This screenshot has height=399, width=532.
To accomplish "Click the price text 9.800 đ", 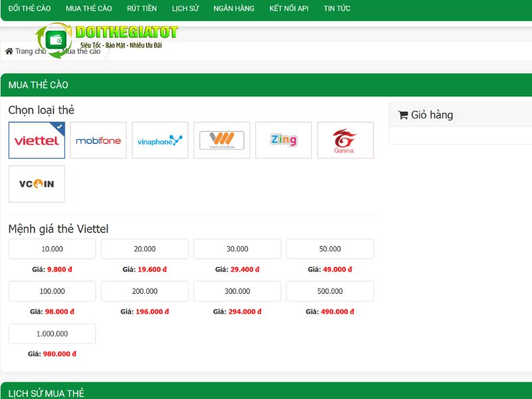I will tap(60, 269).
